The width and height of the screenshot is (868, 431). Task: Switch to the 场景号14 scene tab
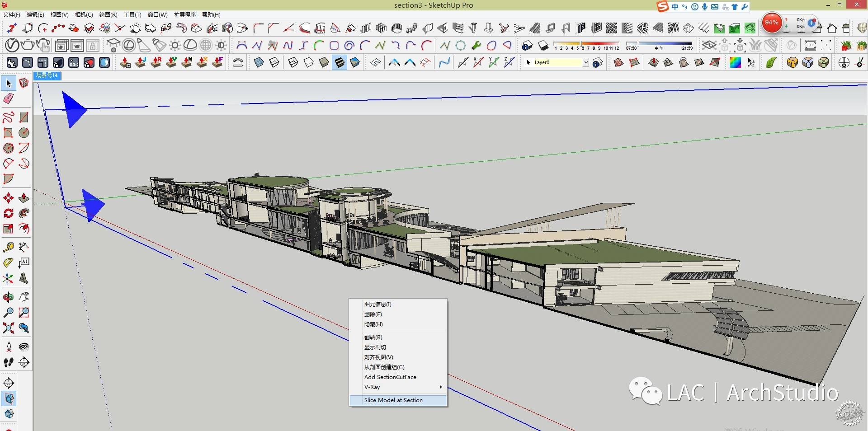point(47,75)
